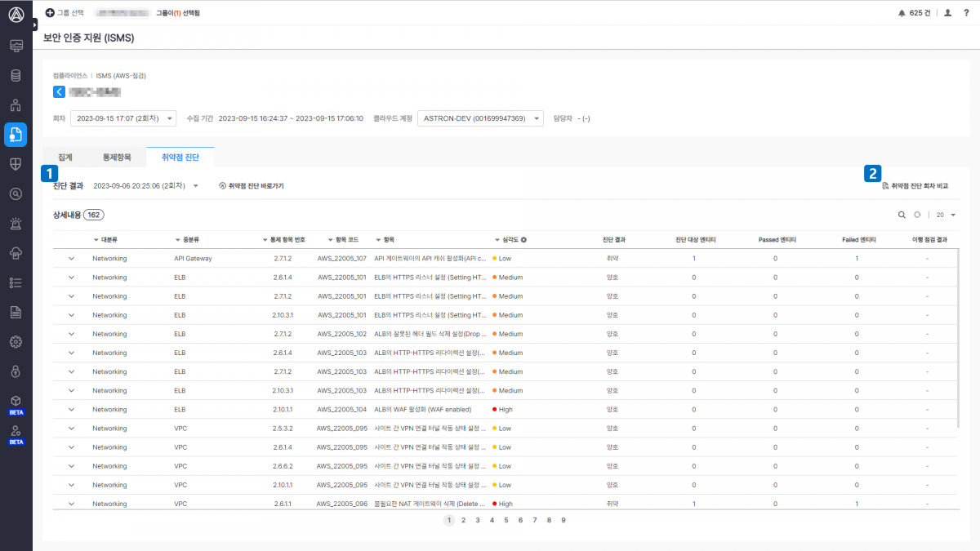Filter the 심각도 column header
The width and height of the screenshot is (980, 551).
tap(497, 240)
